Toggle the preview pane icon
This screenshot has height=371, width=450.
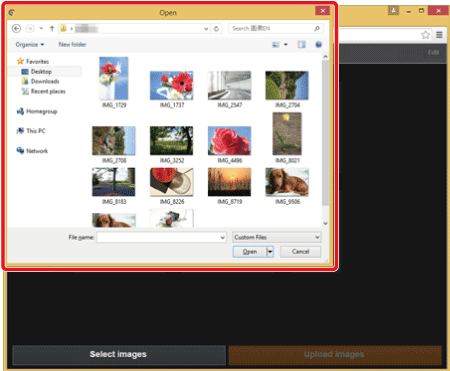301,44
